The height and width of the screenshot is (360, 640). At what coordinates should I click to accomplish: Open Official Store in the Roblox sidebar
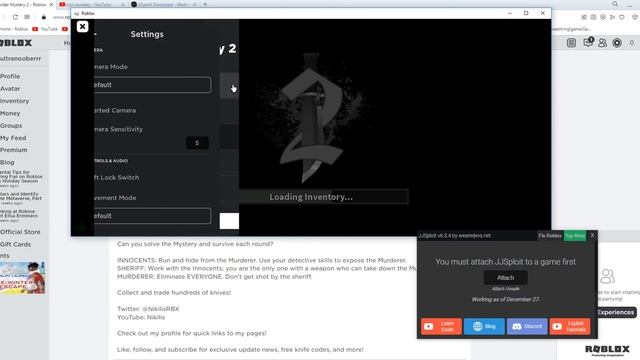click(x=20, y=232)
